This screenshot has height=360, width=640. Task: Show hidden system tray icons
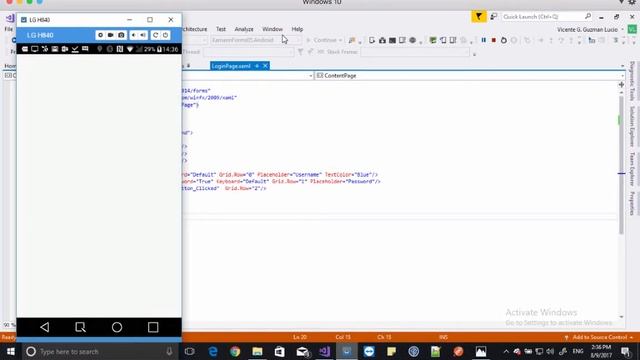(506, 351)
